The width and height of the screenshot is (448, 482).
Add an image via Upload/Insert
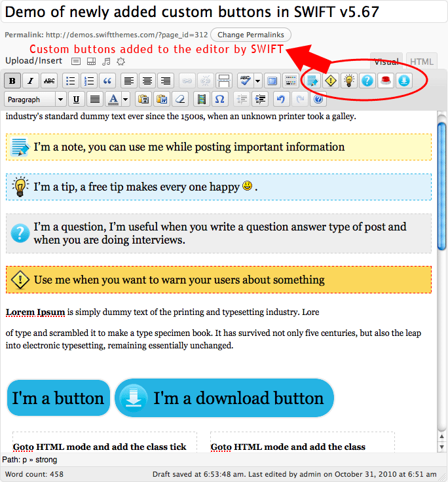(x=76, y=62)
